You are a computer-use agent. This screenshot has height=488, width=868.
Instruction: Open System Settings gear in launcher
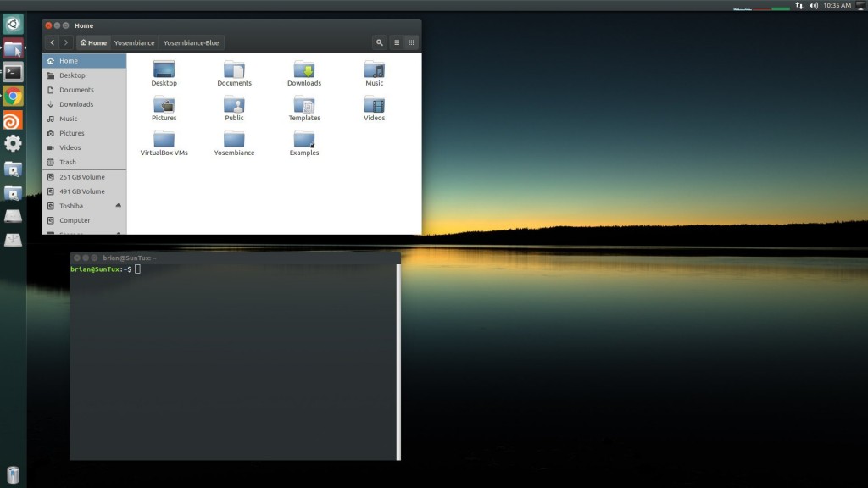point(13,144)
